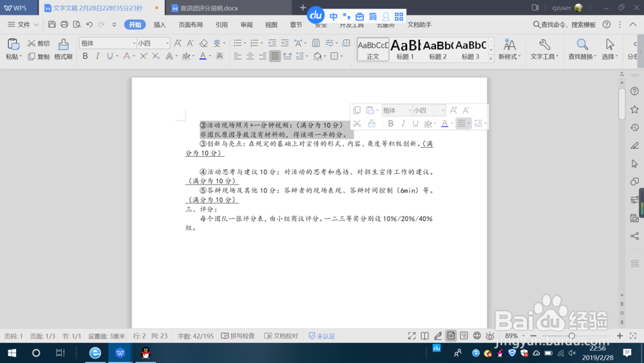Decrease font size in ribbon
This screenshot has width=644, height=363.
(x=190, y=43)
